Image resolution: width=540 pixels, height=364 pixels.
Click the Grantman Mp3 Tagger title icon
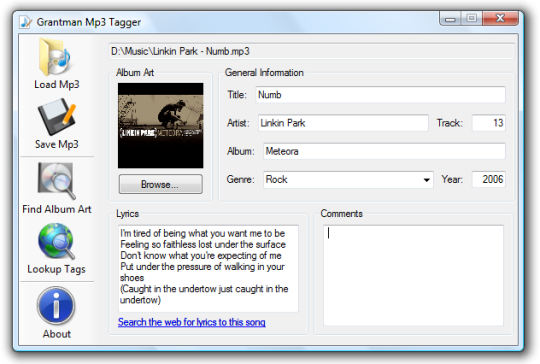(25, 22)
